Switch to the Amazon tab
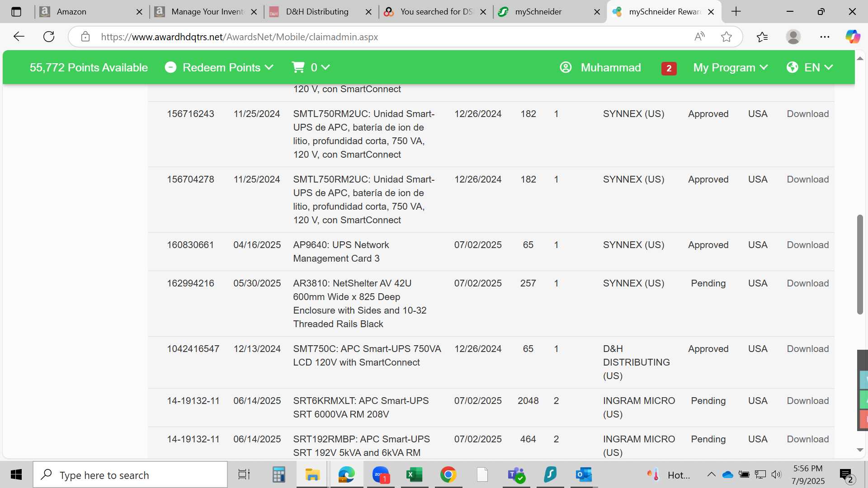This screenshot has width=868, height=488. coord(91,12)
